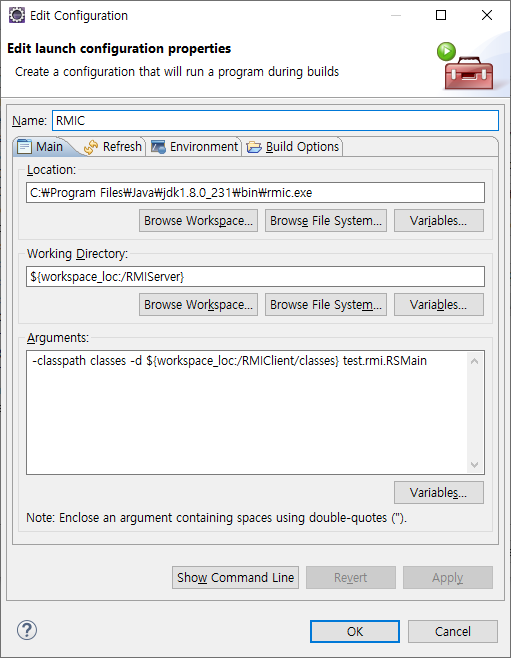Browse File System for the Location
511x658 pixels.
326,221
